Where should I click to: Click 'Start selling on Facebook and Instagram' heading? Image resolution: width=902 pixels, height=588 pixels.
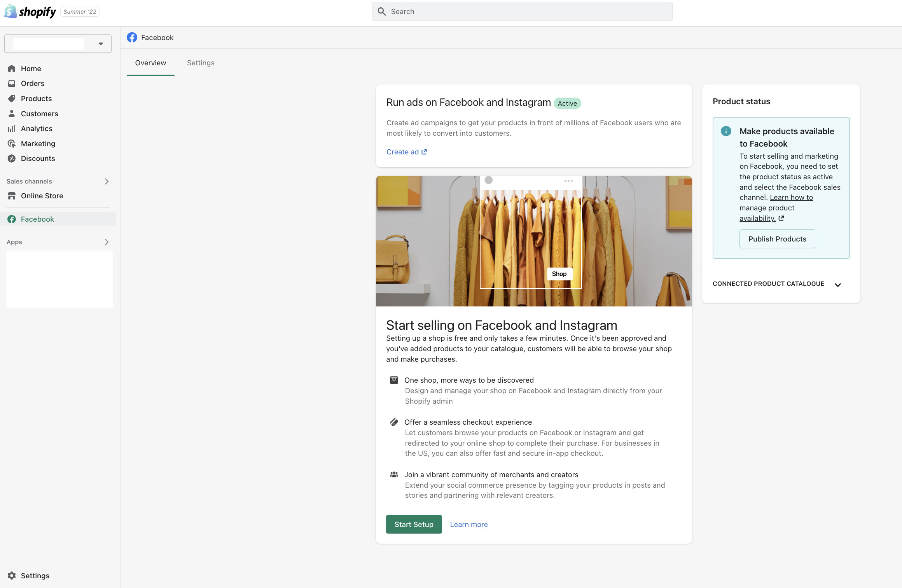[x=502, y=325]
